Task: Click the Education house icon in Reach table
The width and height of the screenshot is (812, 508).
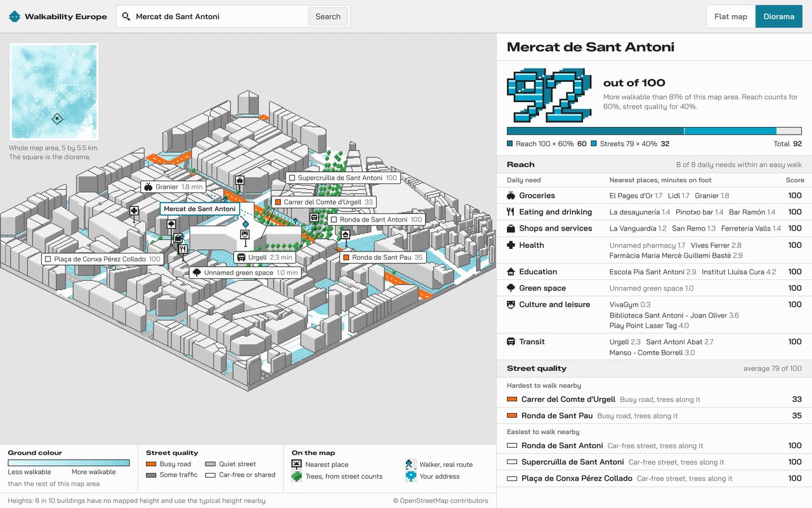Action: pyautogui.click(x=511, y=272)
